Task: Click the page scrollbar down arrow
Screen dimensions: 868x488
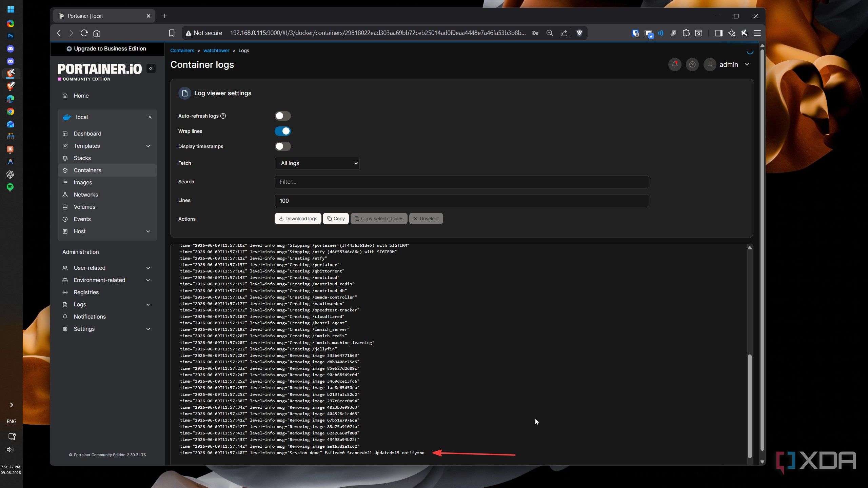Action: coord(762,462)
